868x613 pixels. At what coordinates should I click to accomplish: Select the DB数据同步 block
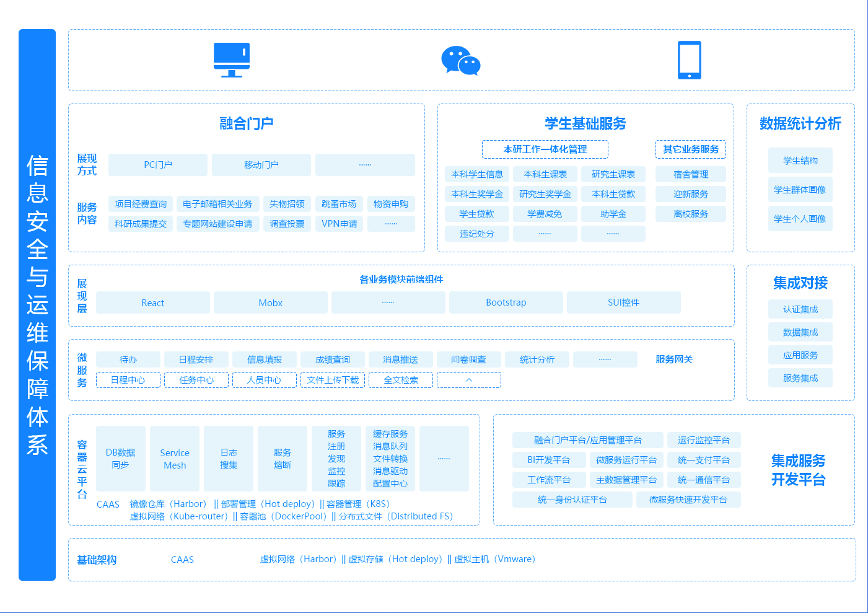(x=120, y=459)
